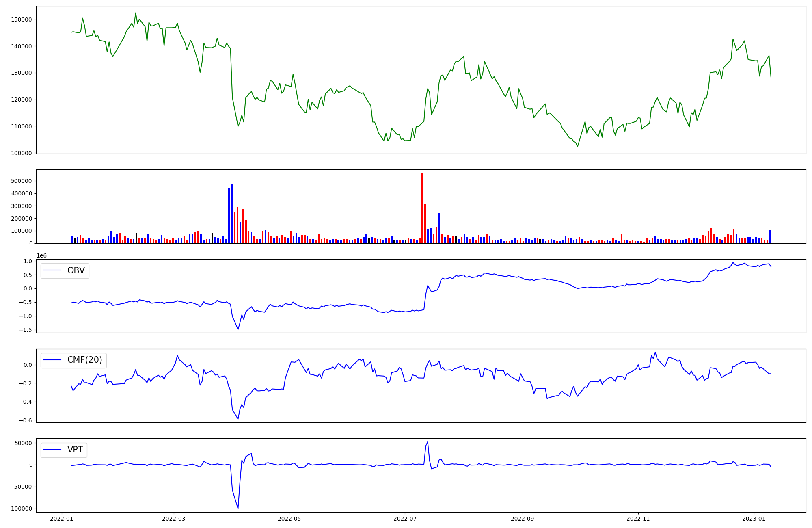Image resolution: width=812 pixels, height=528 pixels.
Task: Click the lowest trough of the VPT line
Action: [x=238, y=508]
